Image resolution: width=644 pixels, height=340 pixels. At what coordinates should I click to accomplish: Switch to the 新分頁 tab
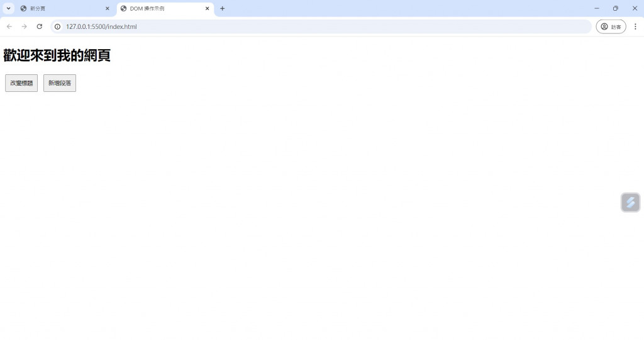click(65, 9)
